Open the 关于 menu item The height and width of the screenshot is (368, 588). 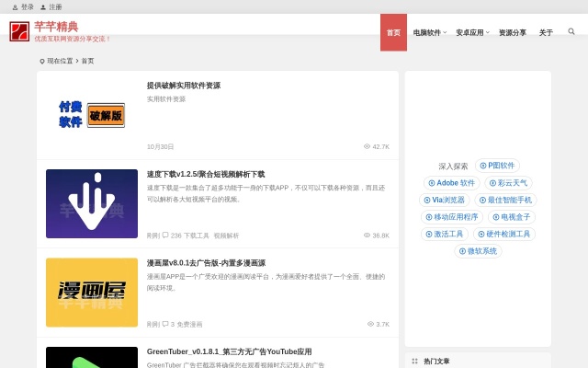(x=546, y=32)
